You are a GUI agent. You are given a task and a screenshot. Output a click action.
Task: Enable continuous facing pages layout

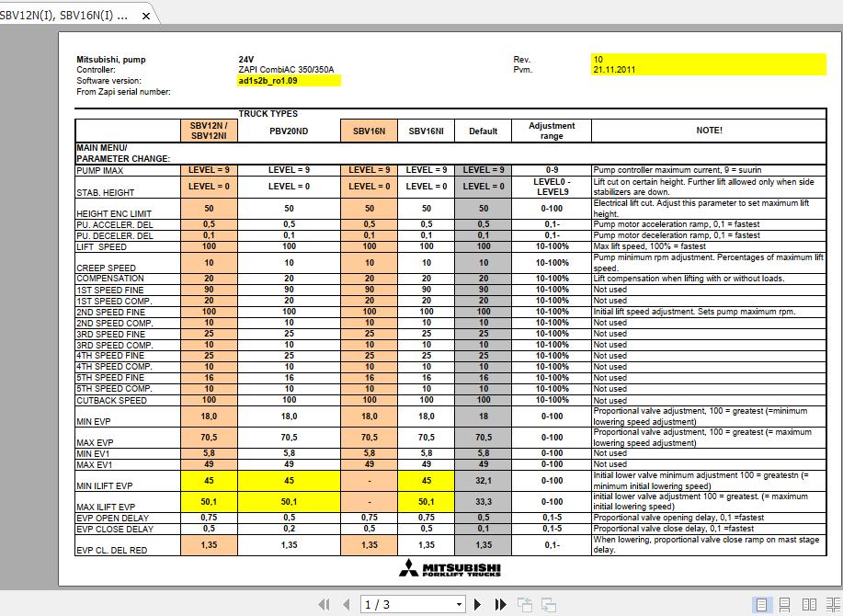tap(830, 604)
